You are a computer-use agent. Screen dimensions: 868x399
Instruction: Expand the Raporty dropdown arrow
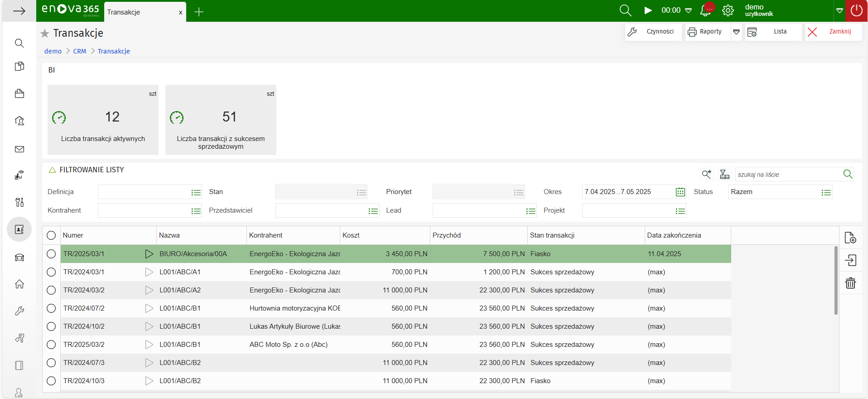(x=737, y=32)
